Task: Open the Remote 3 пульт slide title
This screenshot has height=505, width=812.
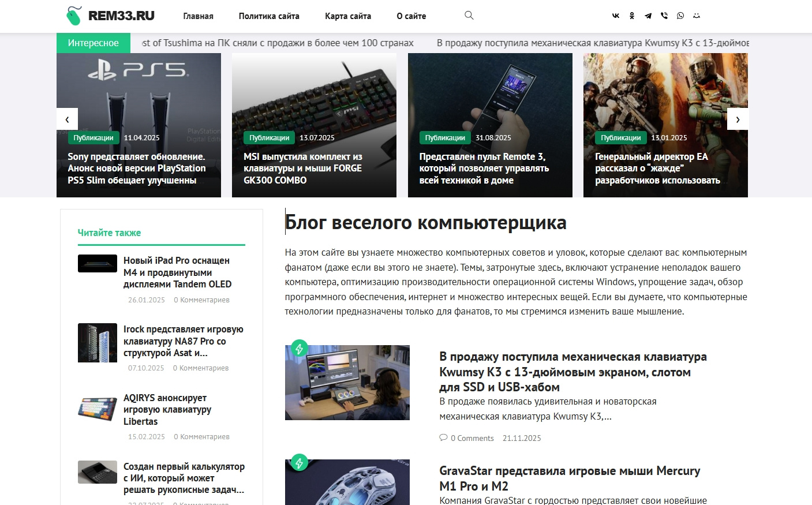Action: point(484,169)
